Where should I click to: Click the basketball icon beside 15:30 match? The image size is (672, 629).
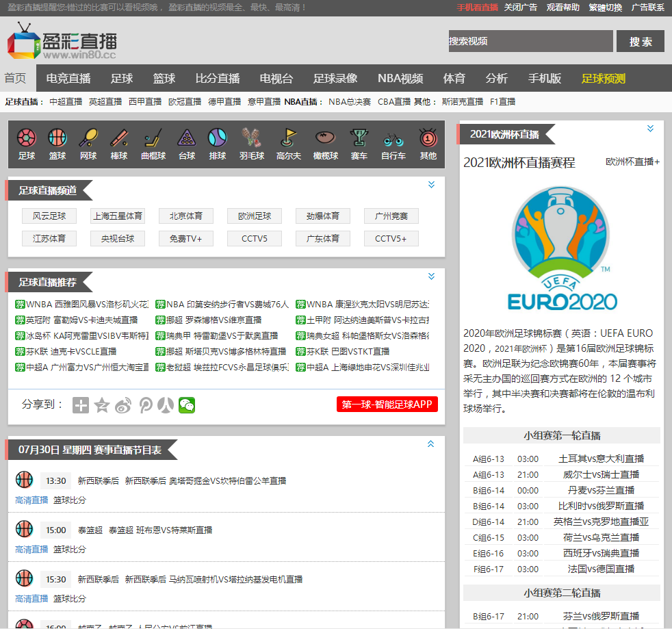pyautogui.click(x=24, y=578)
